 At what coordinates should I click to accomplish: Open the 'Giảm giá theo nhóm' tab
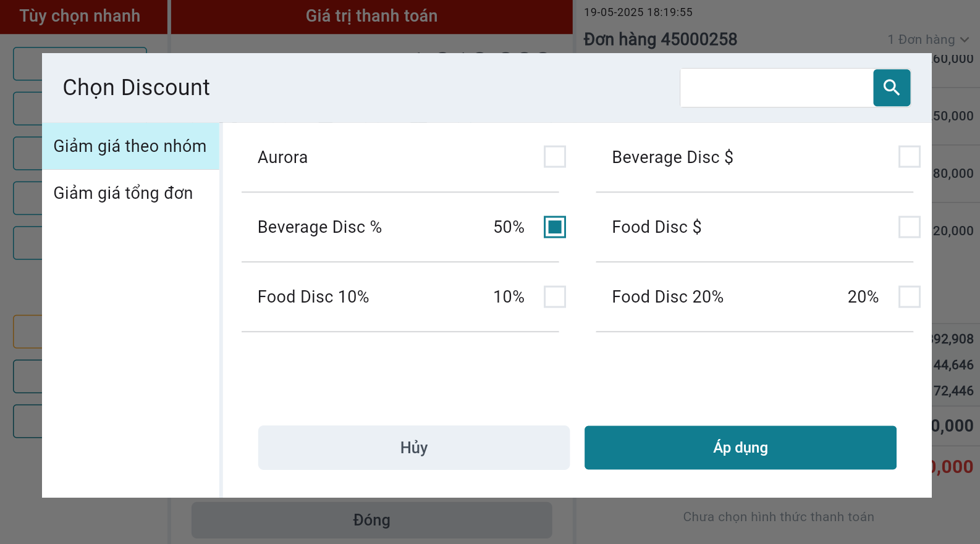pos(130,146)
